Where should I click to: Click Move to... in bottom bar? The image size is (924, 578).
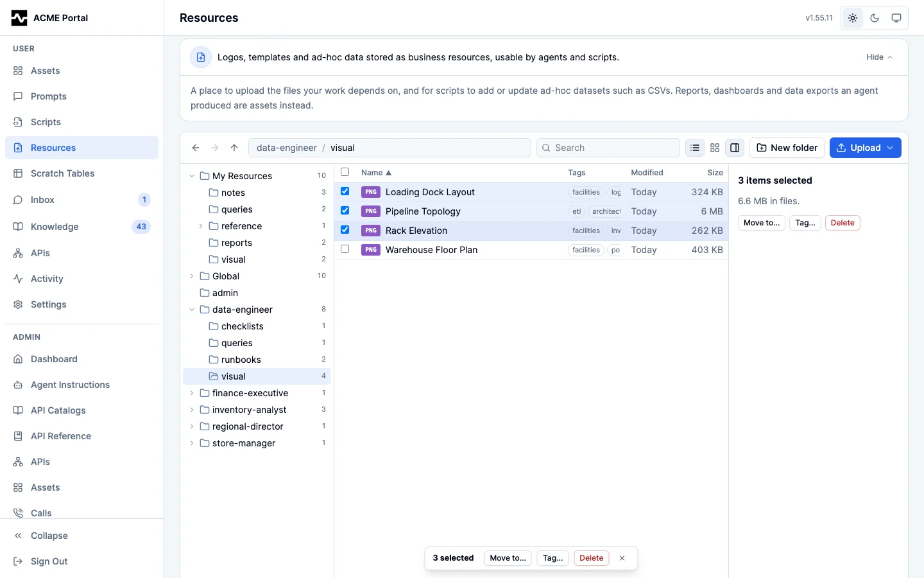coord(508,558)
